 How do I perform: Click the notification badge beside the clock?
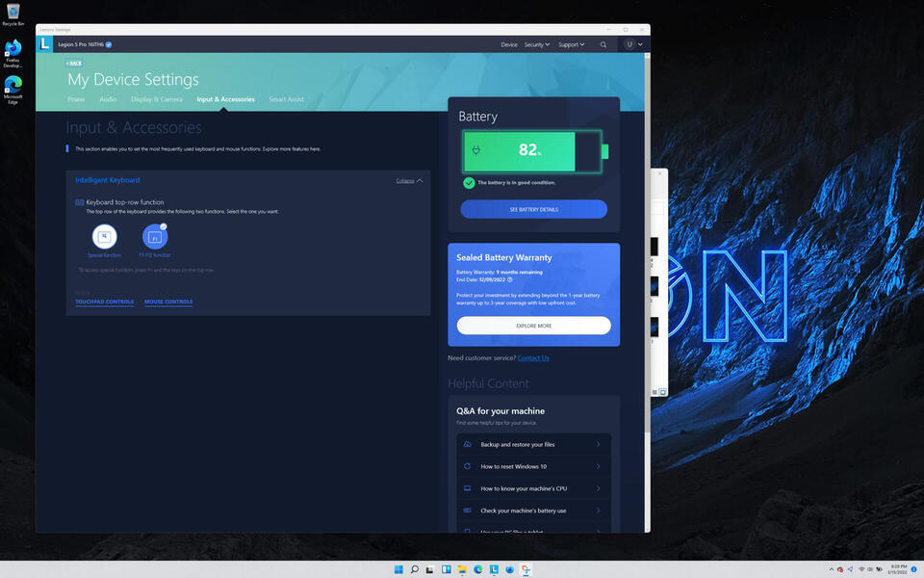[914, 569]
